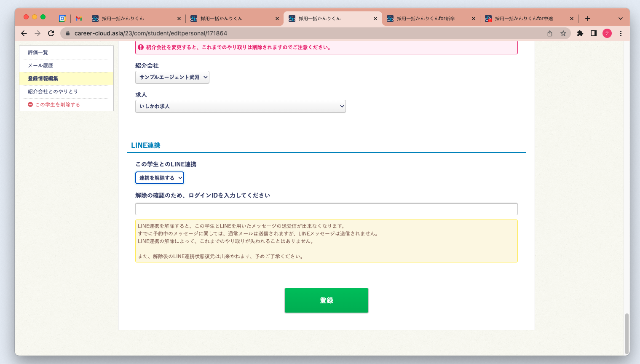Viewport: 640px width, 364px height.
Task: Click この学生を削除する link
Action: coord(57,104)
